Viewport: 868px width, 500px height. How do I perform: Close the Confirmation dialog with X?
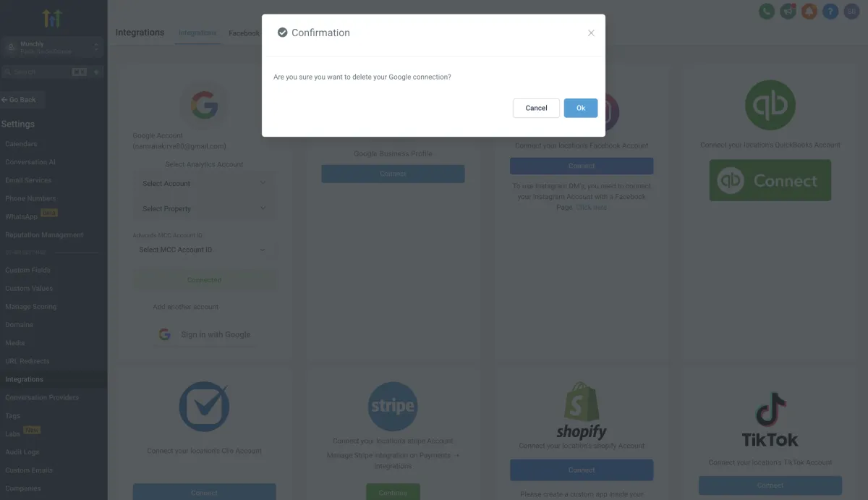(591, 33)
